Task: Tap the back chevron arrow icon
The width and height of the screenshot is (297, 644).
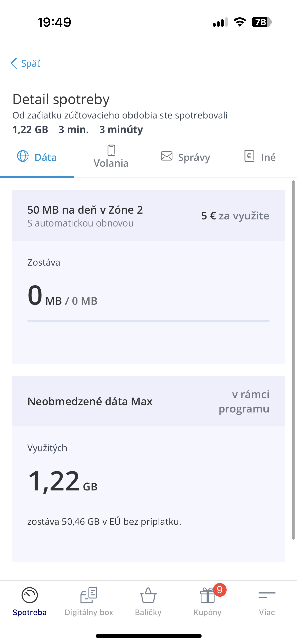Action: [14, 63]
